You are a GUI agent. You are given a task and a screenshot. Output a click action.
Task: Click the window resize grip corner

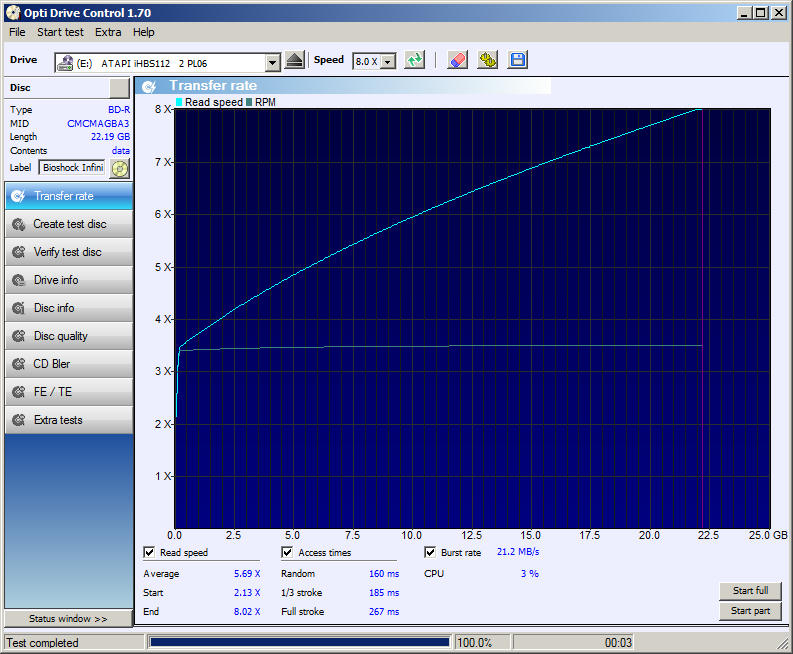click(783, 644)
